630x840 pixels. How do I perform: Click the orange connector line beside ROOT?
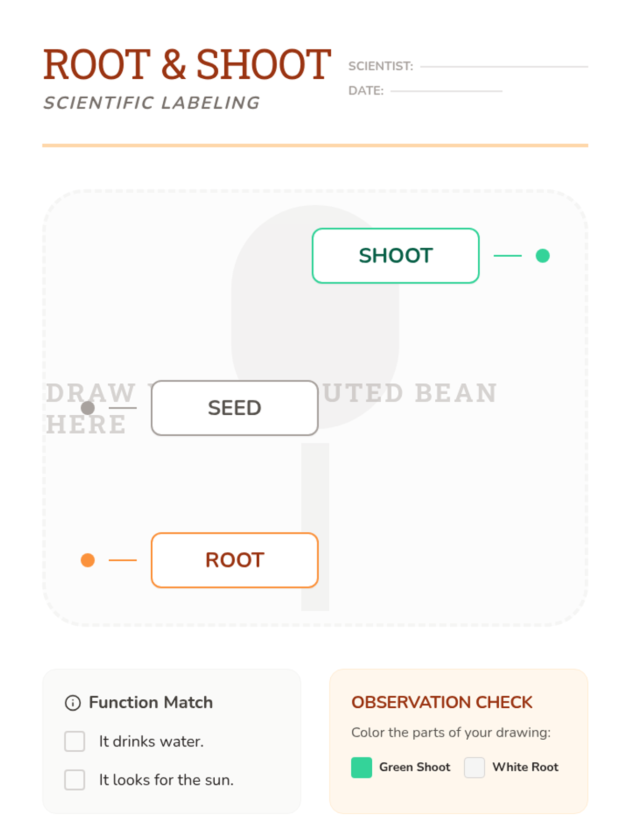(122, 560)
